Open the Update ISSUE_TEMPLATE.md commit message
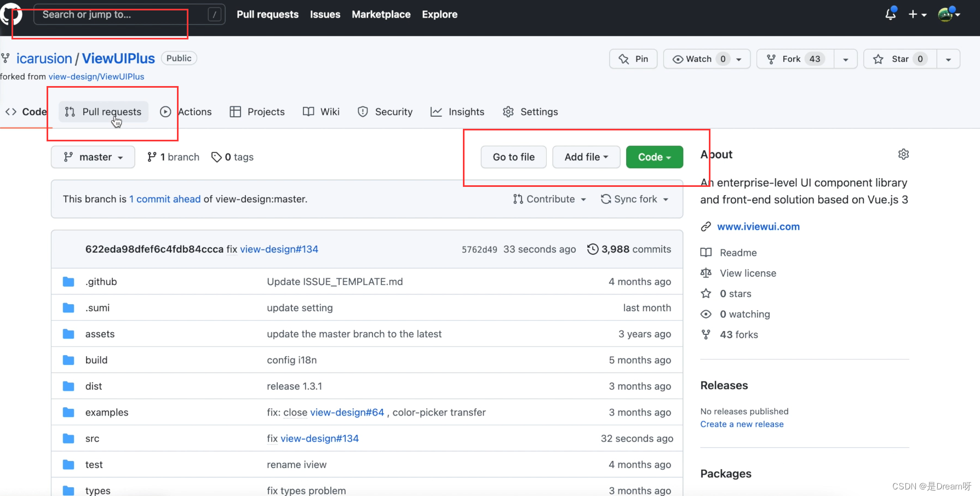This screenshot has width=980, height=496. tap(335, 282)
